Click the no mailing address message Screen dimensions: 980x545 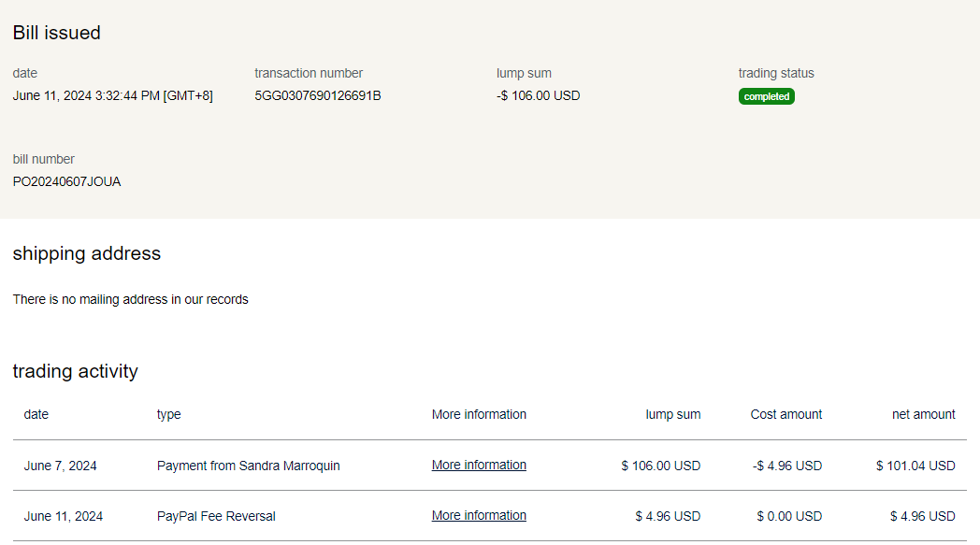[x=130, y=299]
